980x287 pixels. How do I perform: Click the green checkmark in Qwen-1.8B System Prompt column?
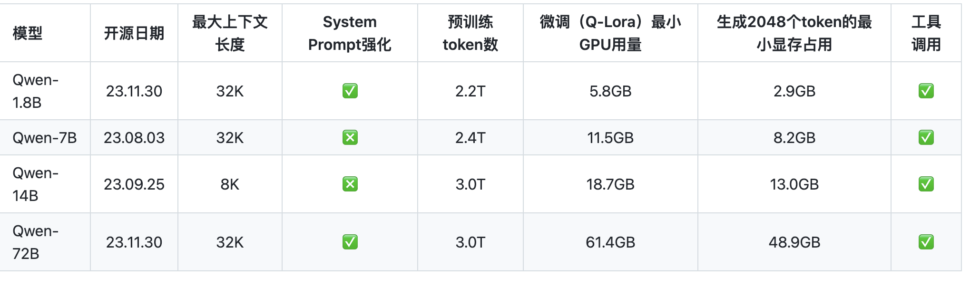tap(350, 91)
